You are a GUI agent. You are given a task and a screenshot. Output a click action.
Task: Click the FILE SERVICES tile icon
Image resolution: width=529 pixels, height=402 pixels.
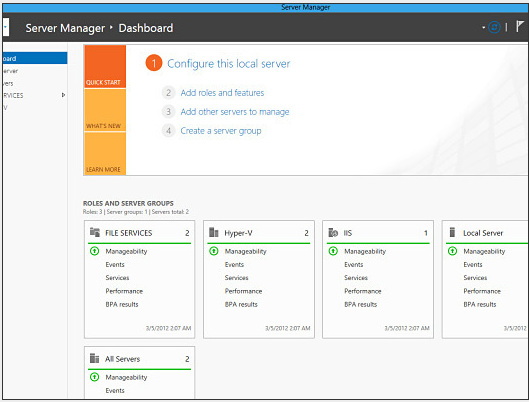[x=95, y=232]
